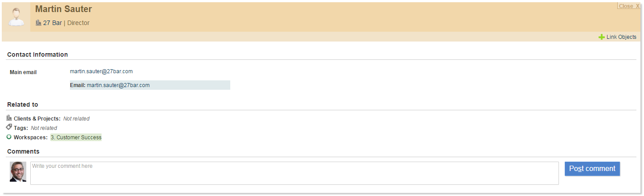
Task: Click the Clients & Projects building icon
Action: [x=9, y=118]
